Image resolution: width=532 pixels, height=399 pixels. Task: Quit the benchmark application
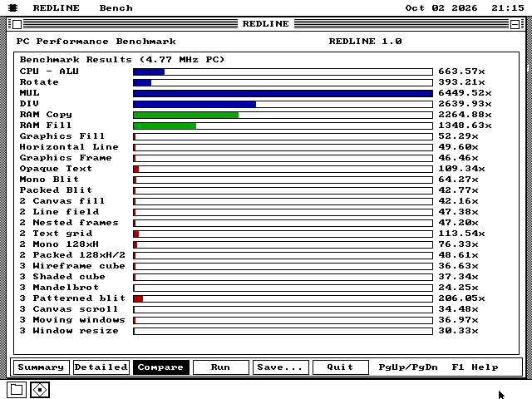point(340,367)
